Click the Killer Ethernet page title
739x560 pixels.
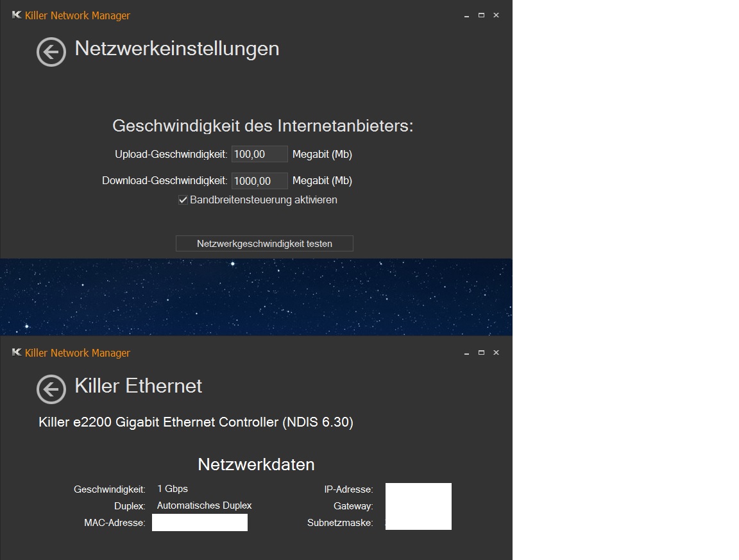click(139, 386)
